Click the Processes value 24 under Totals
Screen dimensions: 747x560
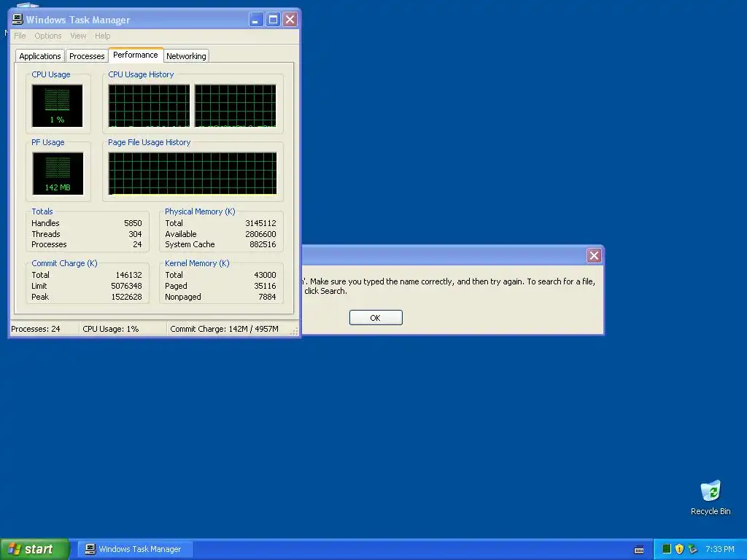click(x=137, y=244)
